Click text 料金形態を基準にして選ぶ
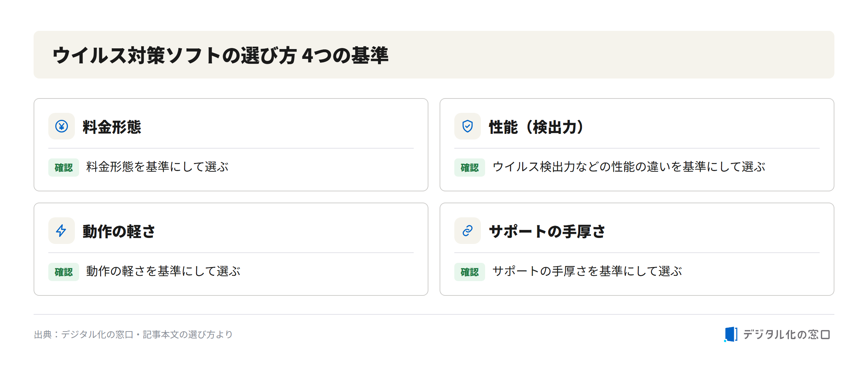868x375 pixels. [157, 167]
